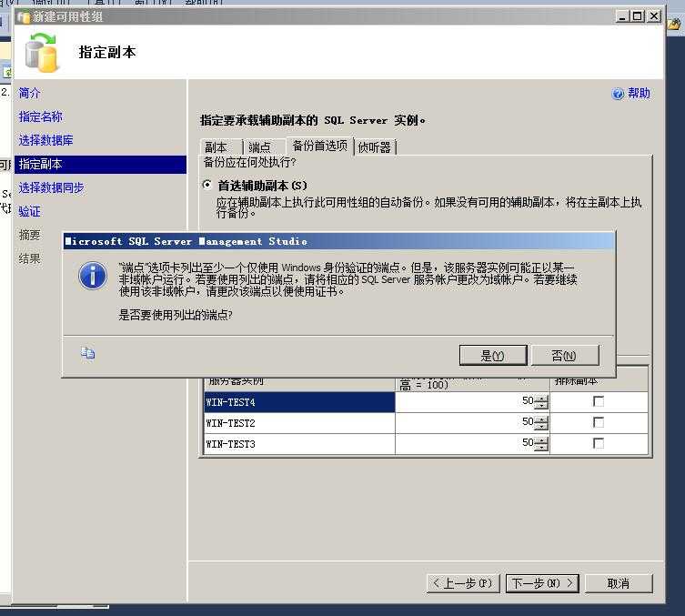Adjust the priority stepper for WIN-TEST2
The height and width of the screenshot is (616, 685).
coord(541,422)
